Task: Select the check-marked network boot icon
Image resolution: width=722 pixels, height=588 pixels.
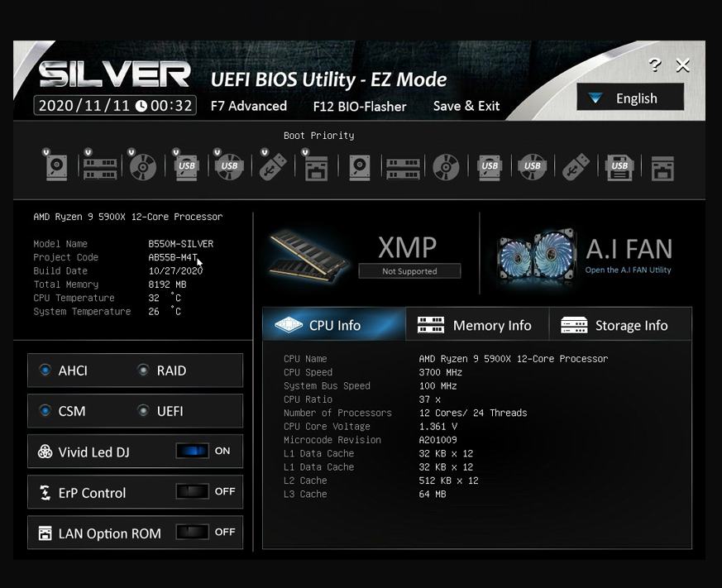Action: [316, 168]
